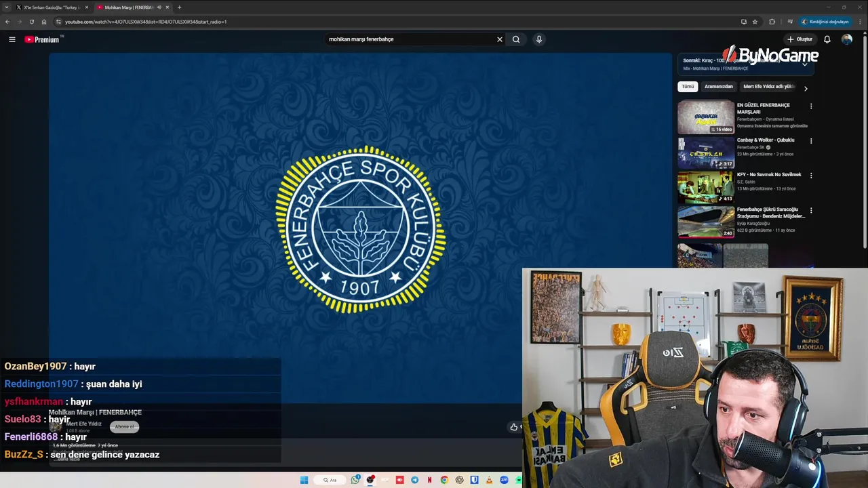
Task: Open the Windows Start menu
Action: coord(304,480)
